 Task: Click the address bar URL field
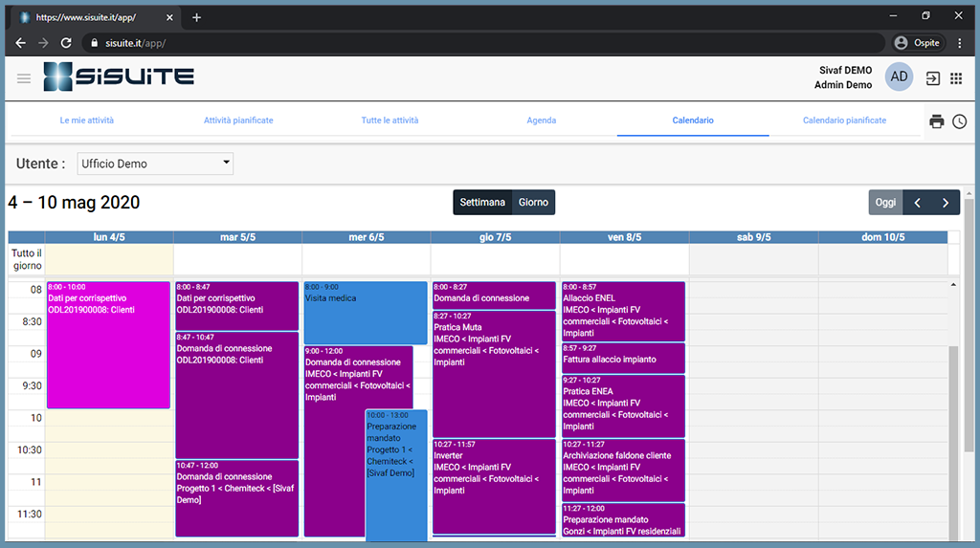(x=481, y=43)
